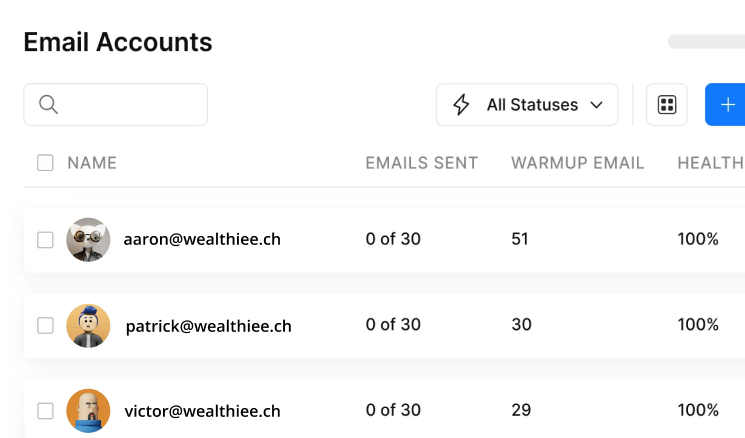Sort by EMAILS SENT column header

(421, 163)
